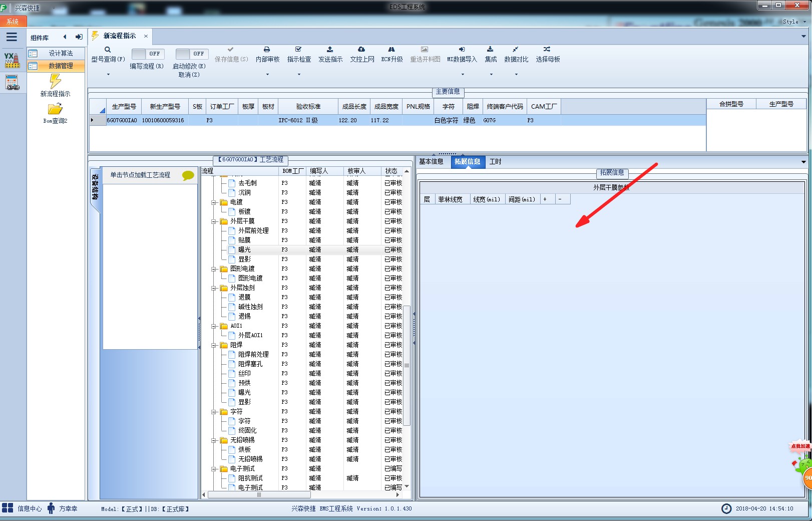
Task: Click the YX factory icon in the sidebar
Action: pyautogui.click(x=12, y=60)
